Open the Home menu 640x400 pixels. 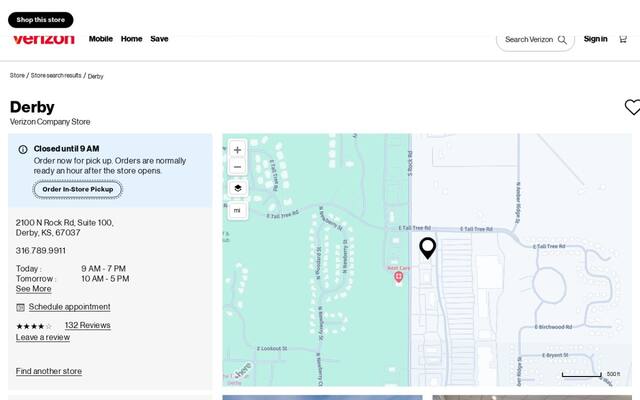pyautogui.click(x=131, y=39)
